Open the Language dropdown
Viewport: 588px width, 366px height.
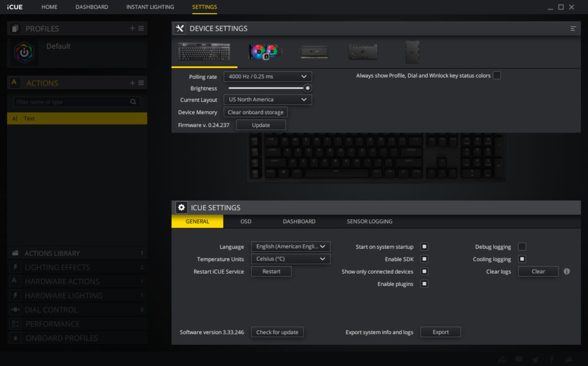(290, 246)
